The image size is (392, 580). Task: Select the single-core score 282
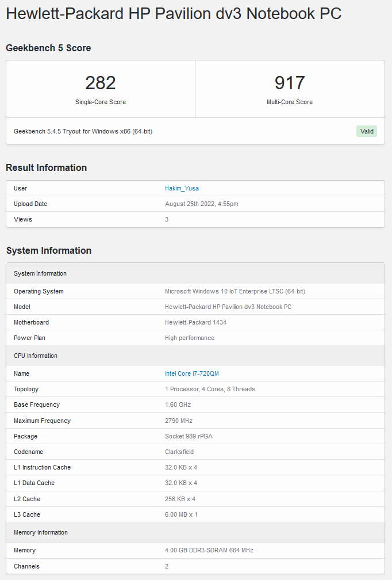pos(101,82)
